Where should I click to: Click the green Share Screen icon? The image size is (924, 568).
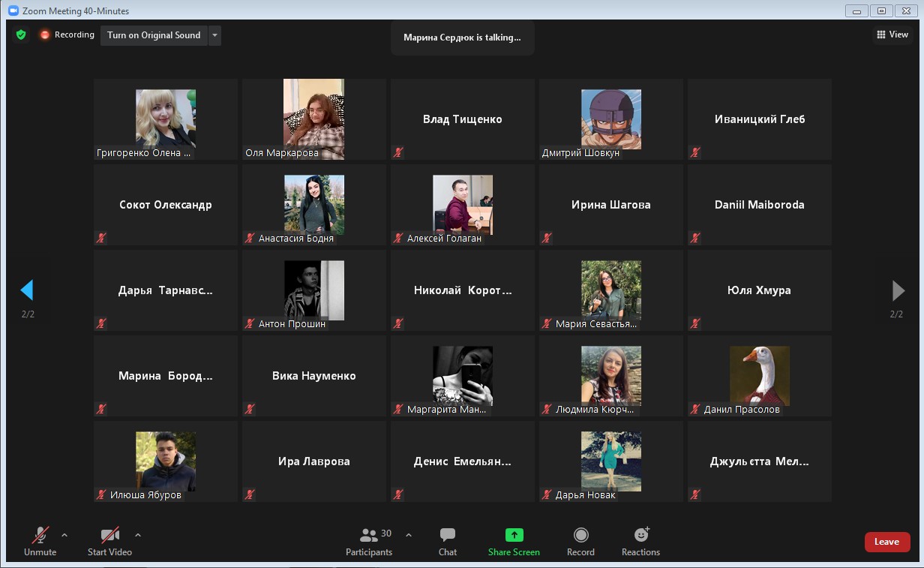(x=514, y=535)
